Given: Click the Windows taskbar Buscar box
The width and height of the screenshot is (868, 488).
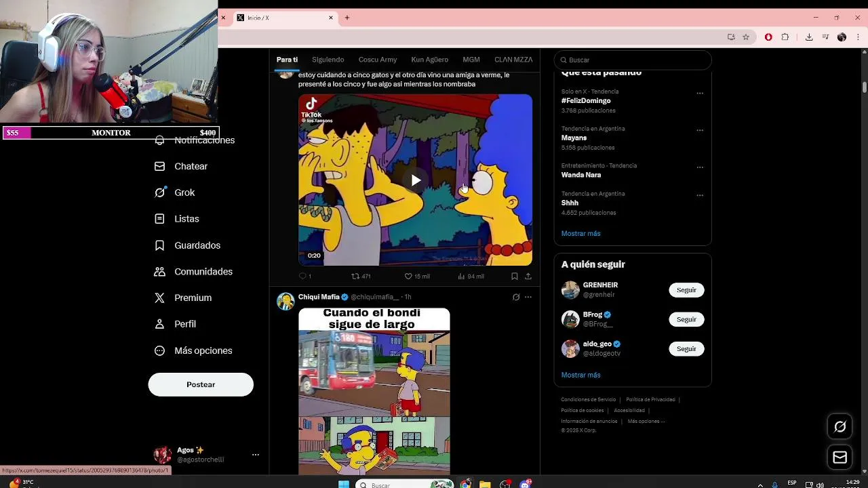Looking at the screenshot, I should [x=405, y=485].
